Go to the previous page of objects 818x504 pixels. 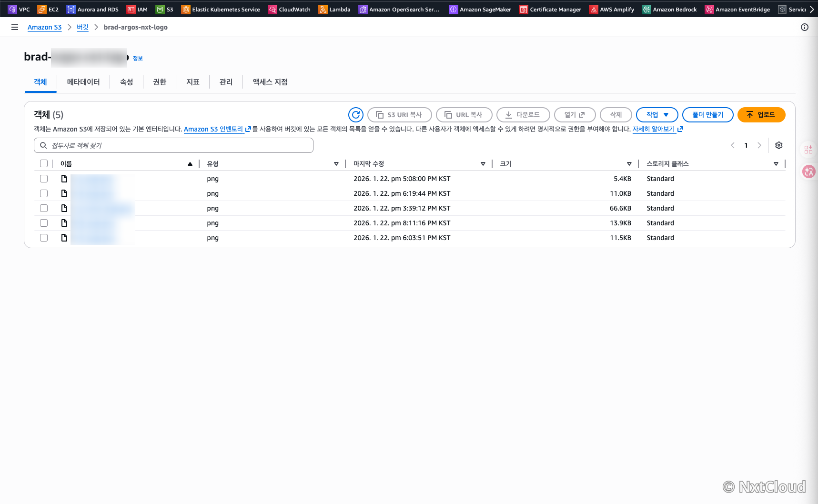733,145
